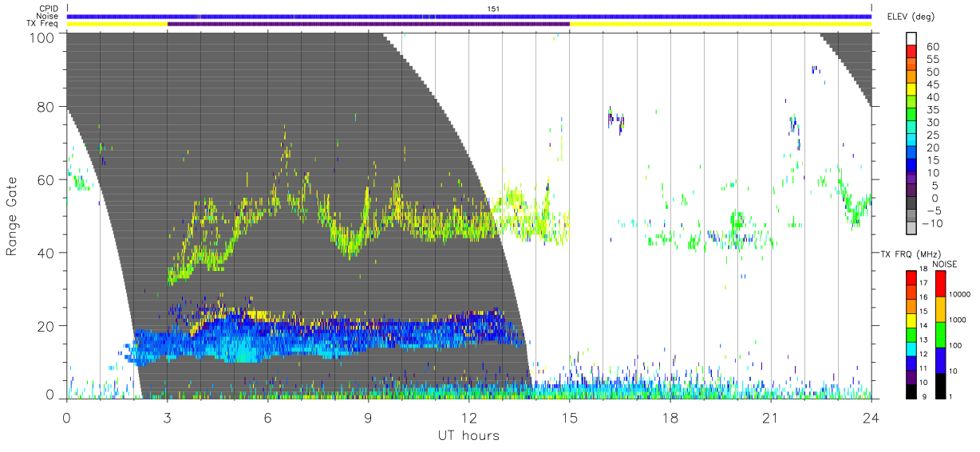Viewport: 980px width, 452px height.
Task: Click the x-axis tick label '24'
Action: (871, 417)
